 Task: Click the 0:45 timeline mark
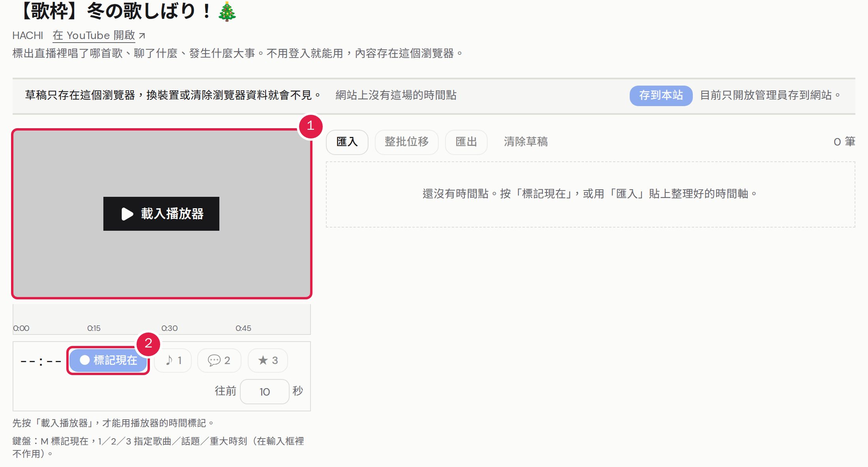point(243,328)
